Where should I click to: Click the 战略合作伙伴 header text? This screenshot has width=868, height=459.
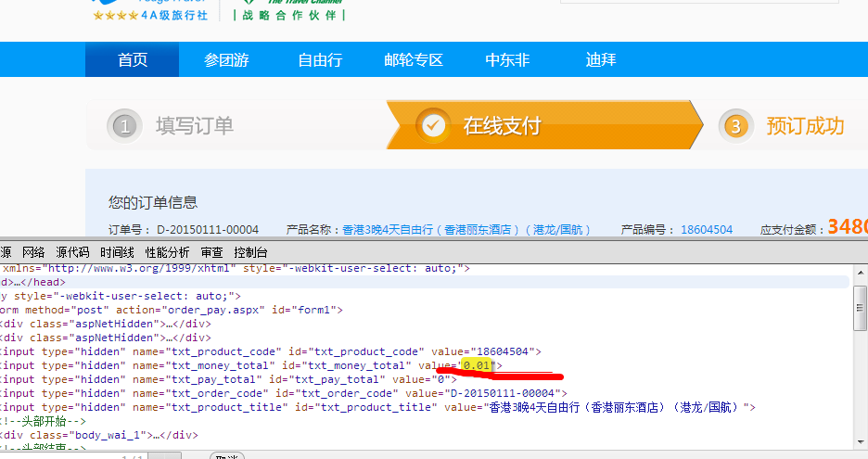(x=289, y=15)
